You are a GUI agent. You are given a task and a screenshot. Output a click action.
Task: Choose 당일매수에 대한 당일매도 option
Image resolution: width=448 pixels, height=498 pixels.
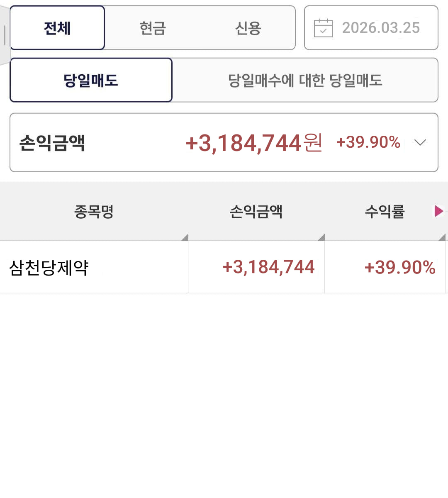305,80
